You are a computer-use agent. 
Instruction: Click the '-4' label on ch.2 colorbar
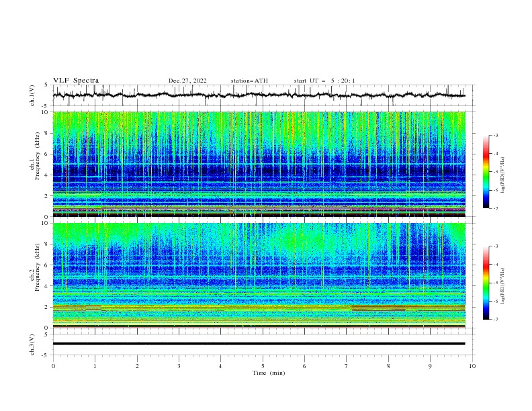(x=496, y=265)
